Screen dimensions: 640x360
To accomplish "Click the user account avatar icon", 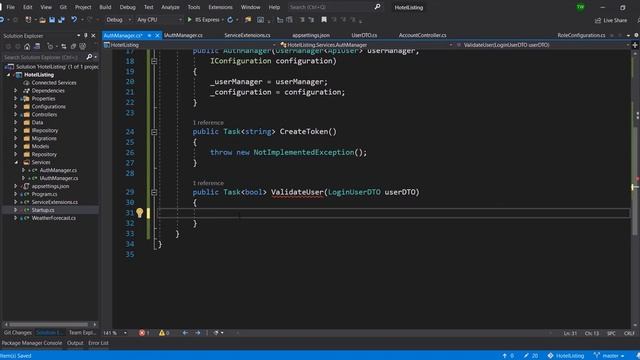I will 580,7.
